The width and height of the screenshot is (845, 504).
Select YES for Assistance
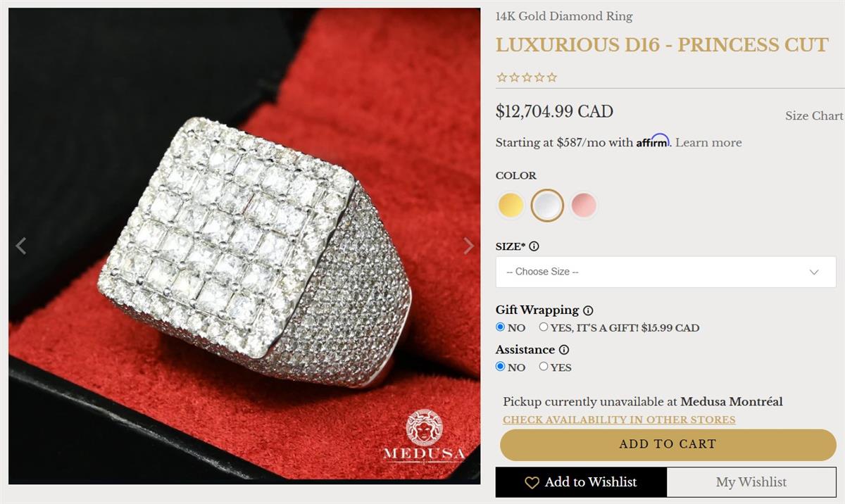(x=544, y=366)
